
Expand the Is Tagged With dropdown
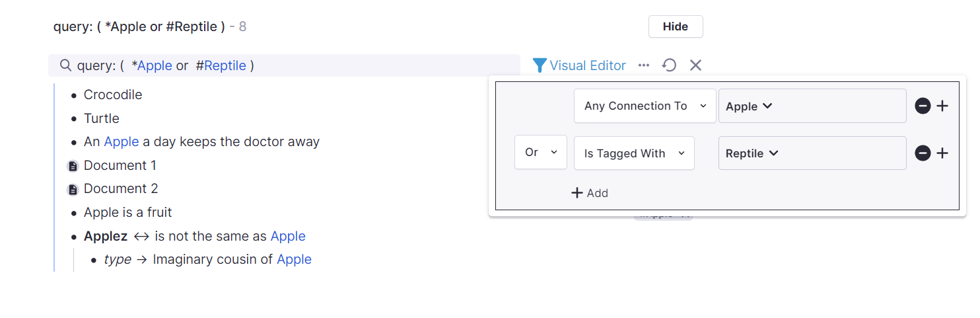[634, 153]
